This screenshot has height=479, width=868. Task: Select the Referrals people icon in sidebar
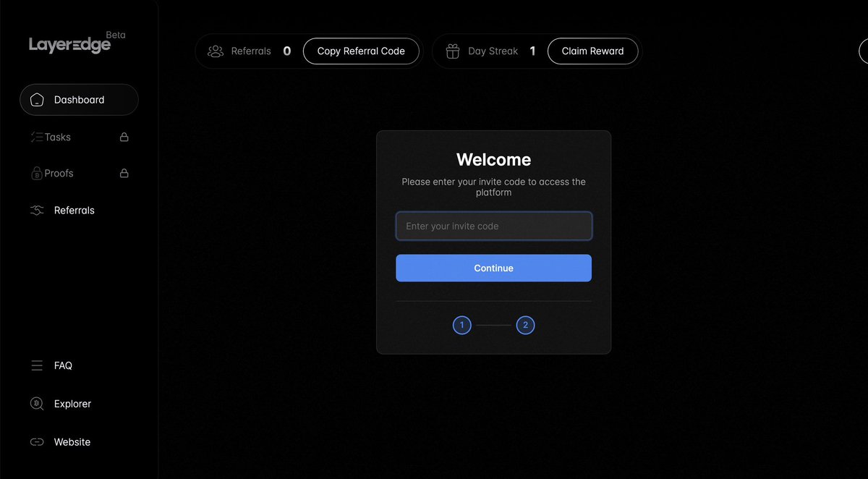click(37, 210)
